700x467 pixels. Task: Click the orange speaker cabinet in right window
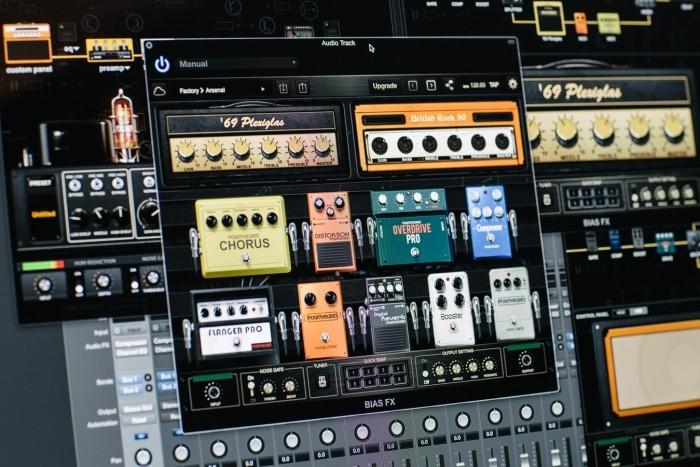pyautogui.click(x=653, y=368)
